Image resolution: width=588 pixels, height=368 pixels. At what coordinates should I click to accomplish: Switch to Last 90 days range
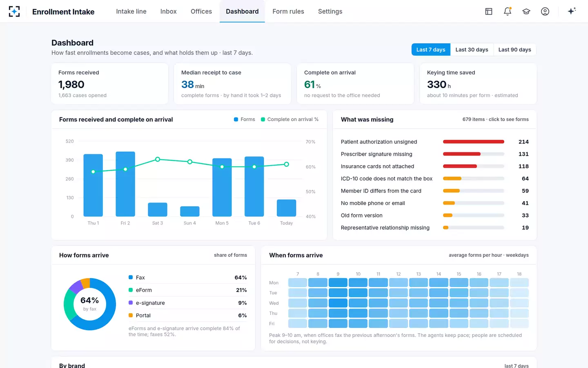514,49
